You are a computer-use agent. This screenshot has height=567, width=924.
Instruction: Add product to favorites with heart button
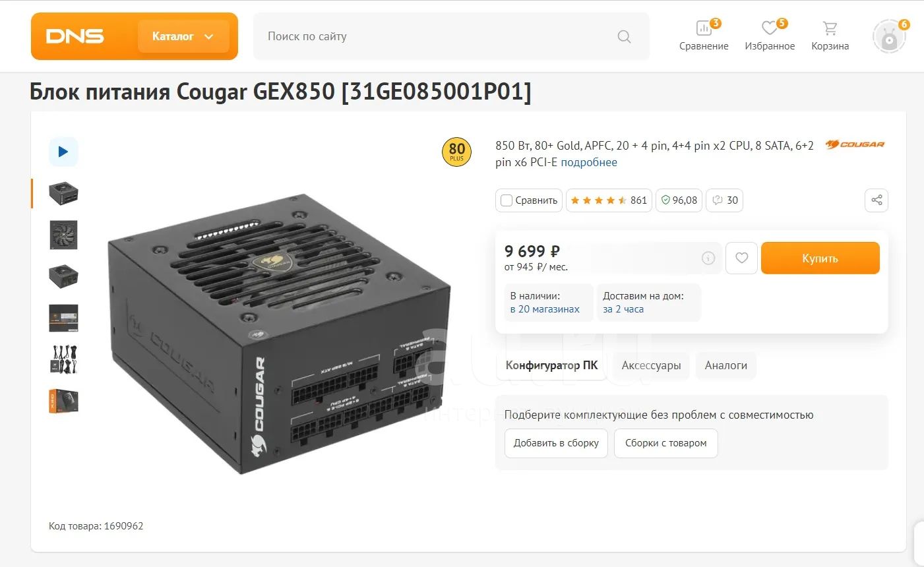741,258
